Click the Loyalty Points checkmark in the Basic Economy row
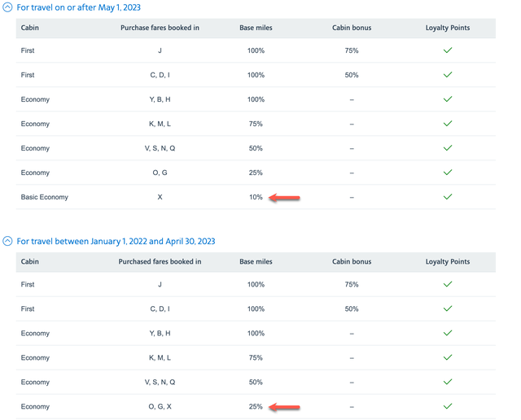This screenshot has height=420, width=521. pos(448,197)
